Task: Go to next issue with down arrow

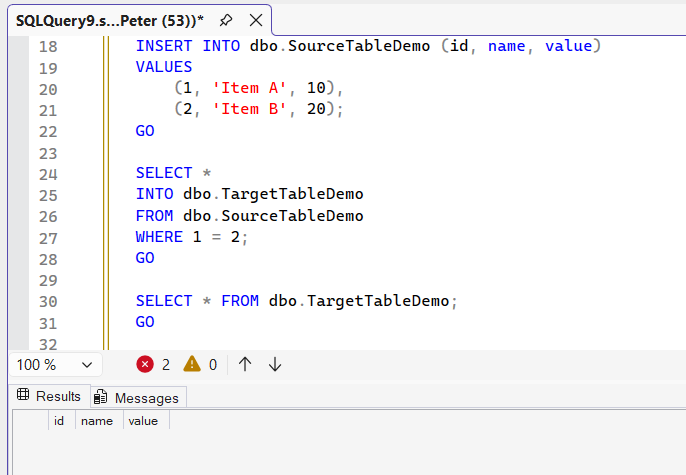Action: pos(275,365)
